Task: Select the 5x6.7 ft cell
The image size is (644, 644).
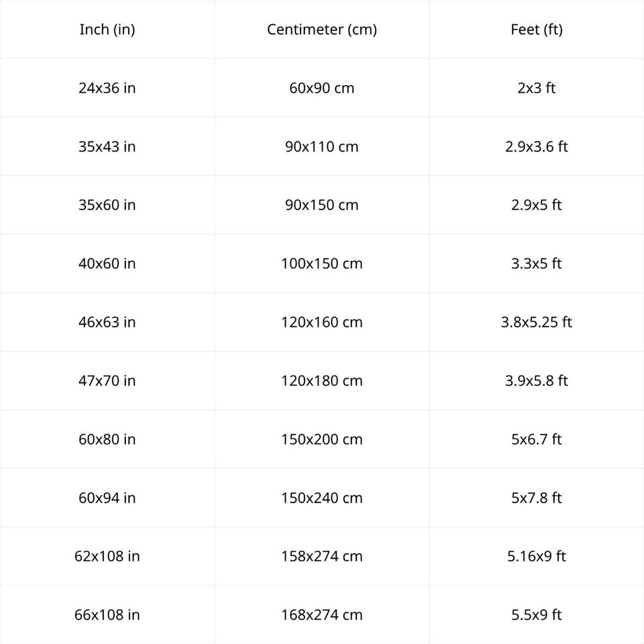Action: point(537,439)
